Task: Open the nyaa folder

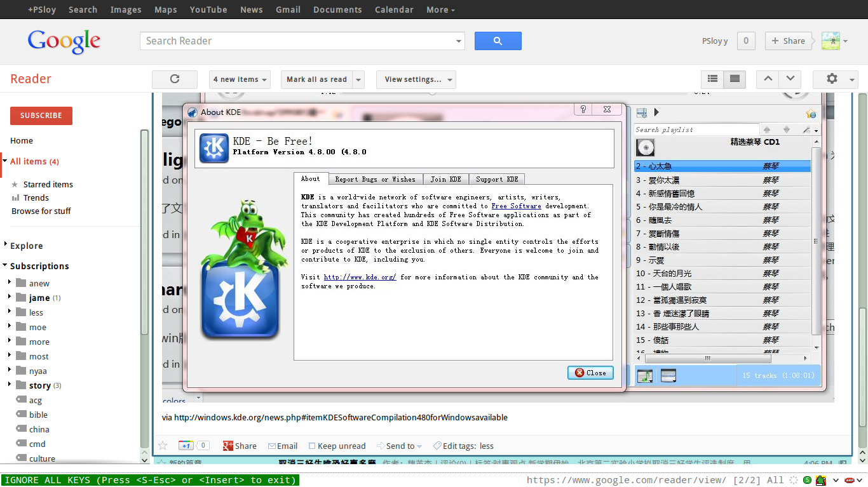Action: [37, 371]
